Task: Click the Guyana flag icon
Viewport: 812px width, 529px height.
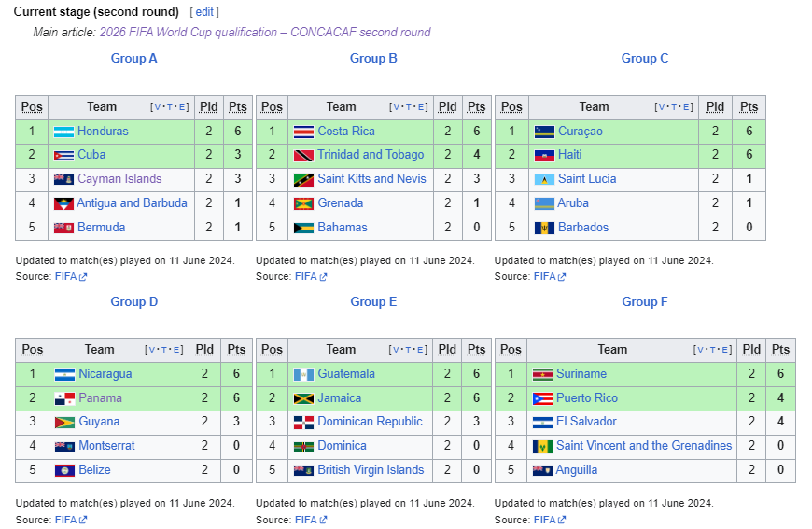Action: click(64, 423)
